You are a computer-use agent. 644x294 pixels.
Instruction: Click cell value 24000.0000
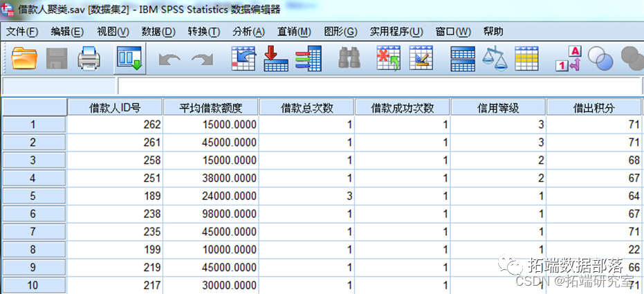211,196
